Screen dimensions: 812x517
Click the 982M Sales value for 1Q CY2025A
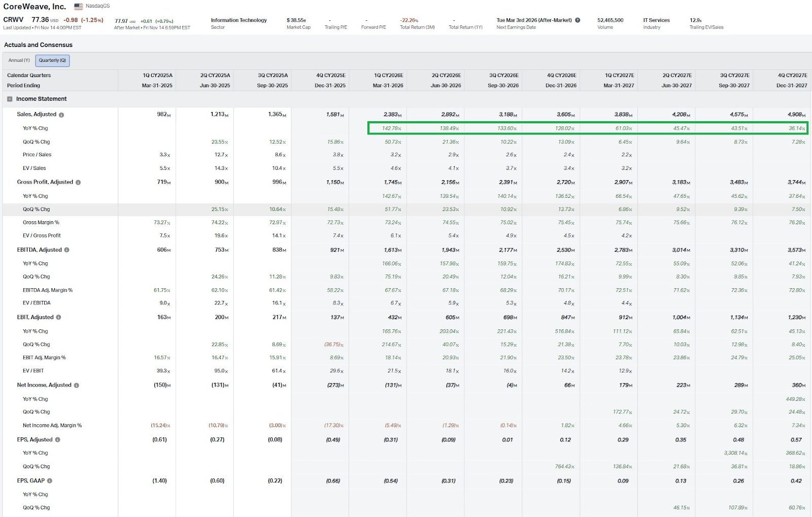[x=163, y=115]
